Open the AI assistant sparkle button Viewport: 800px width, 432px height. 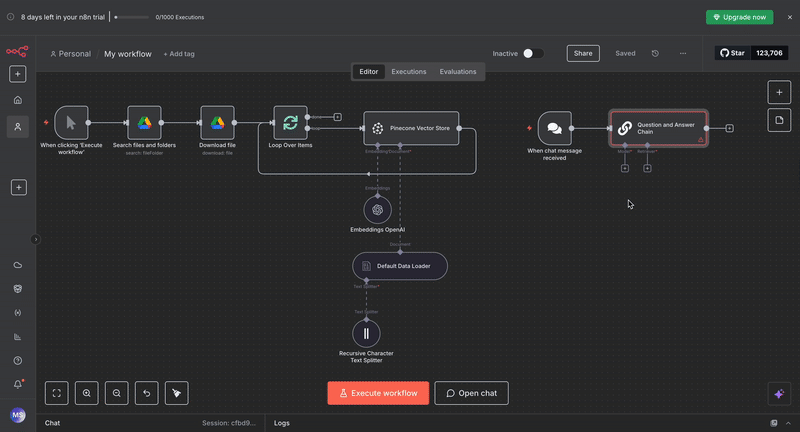pyautogui.click(x=779, y=394)
